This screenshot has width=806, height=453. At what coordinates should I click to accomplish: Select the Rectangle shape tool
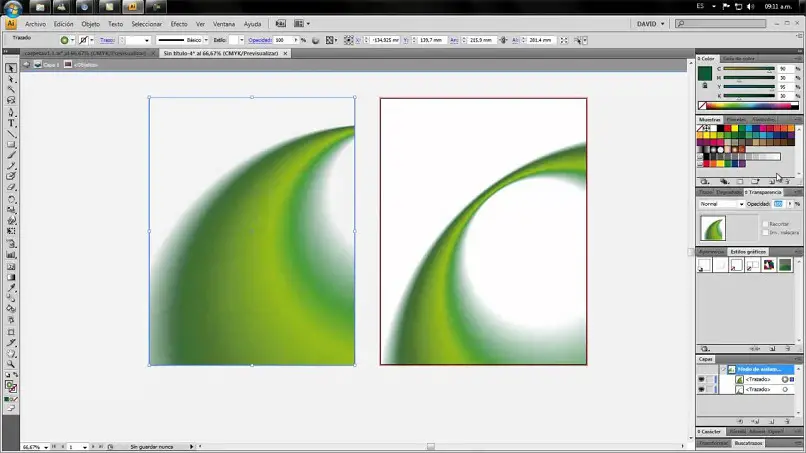[11, 145]
